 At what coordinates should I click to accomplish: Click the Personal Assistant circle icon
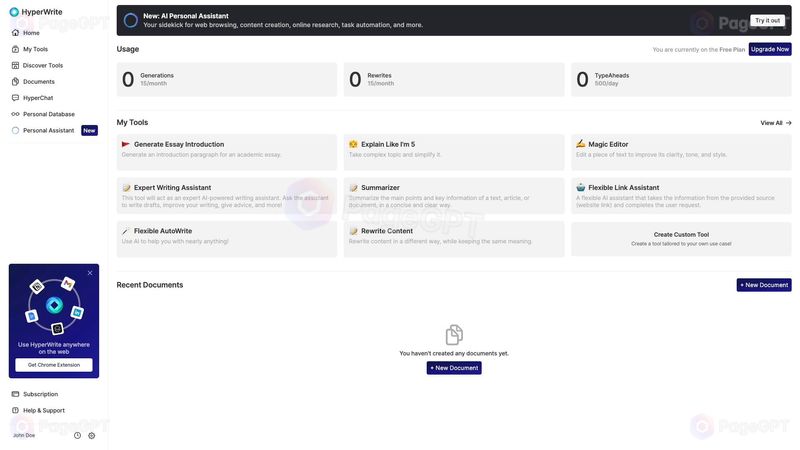(15, 130)
